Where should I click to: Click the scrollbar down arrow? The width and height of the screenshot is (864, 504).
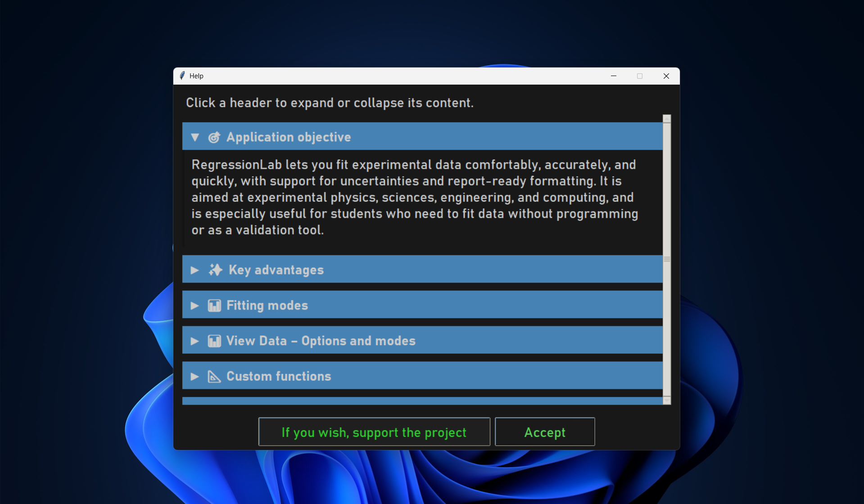(667, 400)
